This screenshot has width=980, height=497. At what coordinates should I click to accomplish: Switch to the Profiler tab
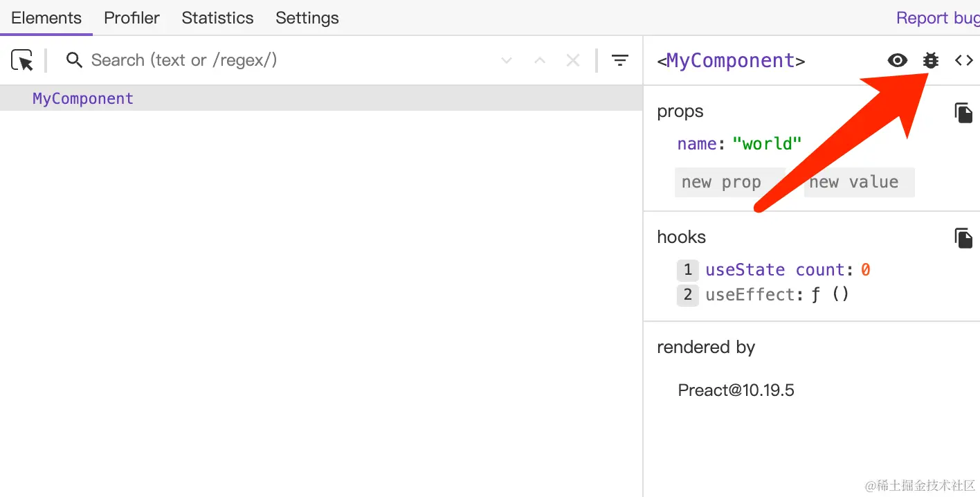pyautogui.click(x=131, y=18)
